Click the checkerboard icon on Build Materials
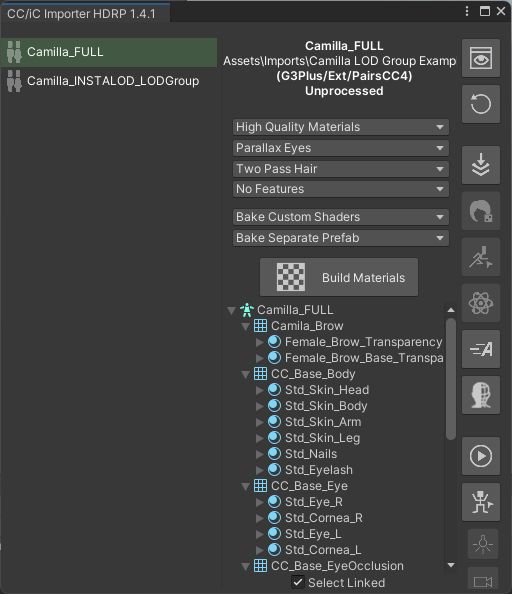 pos(290,277)
